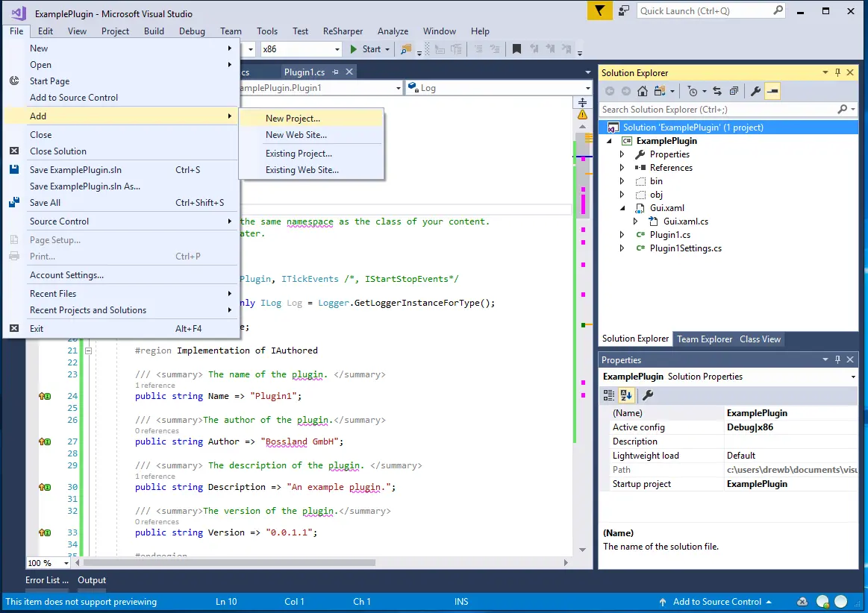Pin Properties panel with Auto Hide pushpin
The image size is (868, 613).
(x=837, y=359)
